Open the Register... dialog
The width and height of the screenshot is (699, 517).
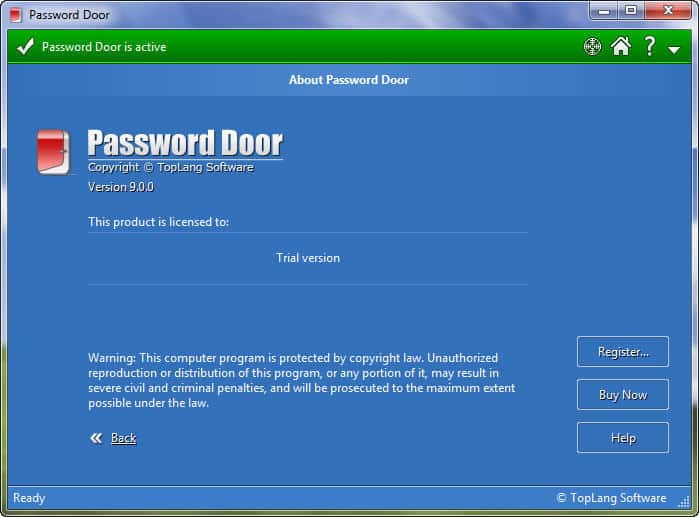click(623, 352)
